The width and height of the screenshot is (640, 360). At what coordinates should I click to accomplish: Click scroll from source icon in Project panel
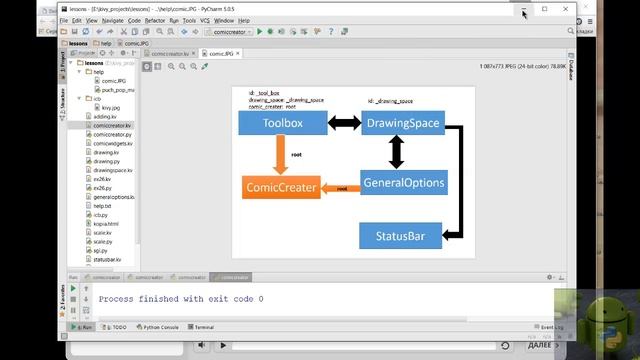coord(102,53)
